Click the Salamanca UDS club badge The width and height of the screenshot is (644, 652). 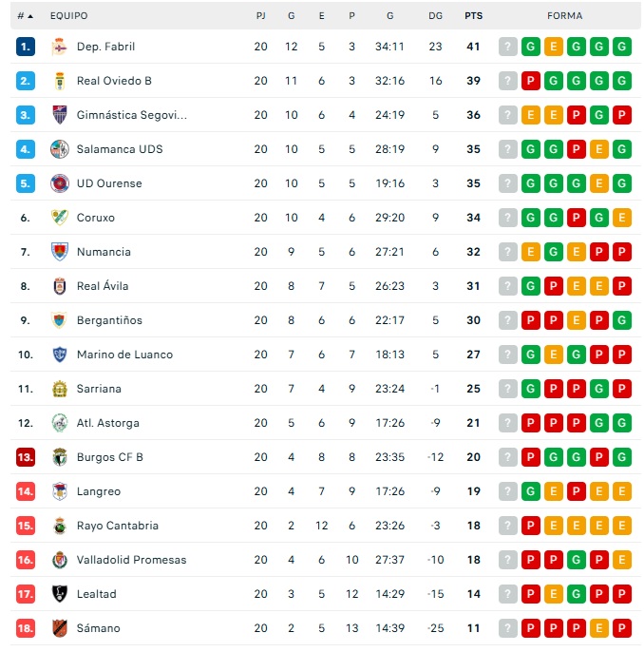coord(60,149)
